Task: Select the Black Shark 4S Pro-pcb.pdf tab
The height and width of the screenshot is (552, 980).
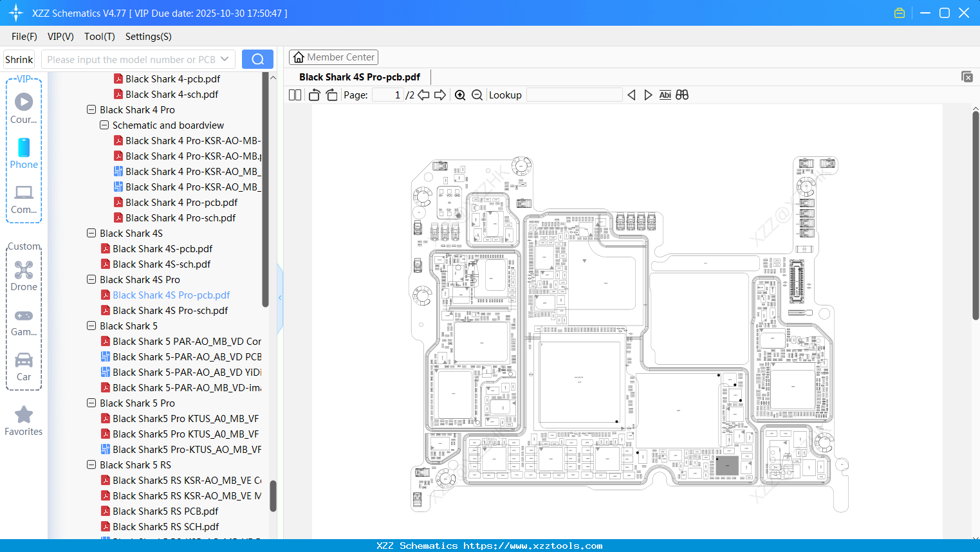Action: [360, 77]
